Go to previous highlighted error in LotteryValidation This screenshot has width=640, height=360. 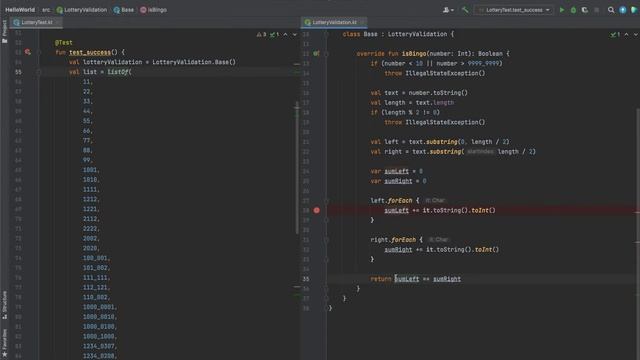[627, 35]
